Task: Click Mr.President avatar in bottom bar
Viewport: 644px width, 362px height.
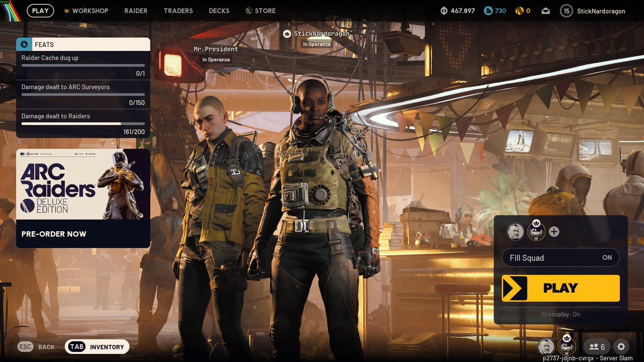Action: coord(546,346)
